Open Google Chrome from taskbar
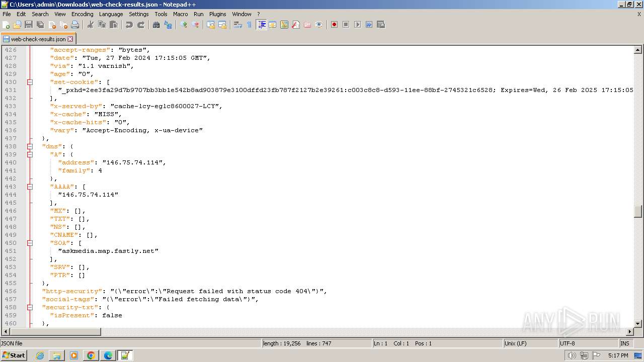 pyautogui.click(x=91, y=355)
